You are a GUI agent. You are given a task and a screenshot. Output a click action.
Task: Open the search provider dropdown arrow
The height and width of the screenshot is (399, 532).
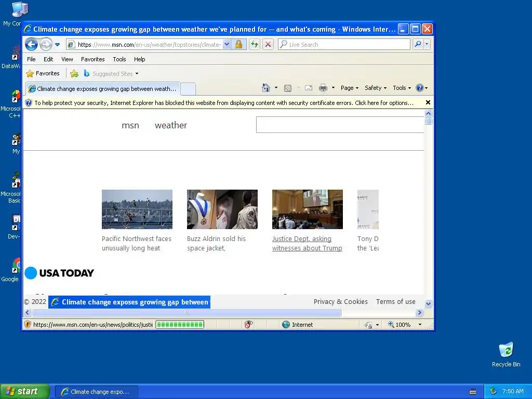(x=427, y=44)
